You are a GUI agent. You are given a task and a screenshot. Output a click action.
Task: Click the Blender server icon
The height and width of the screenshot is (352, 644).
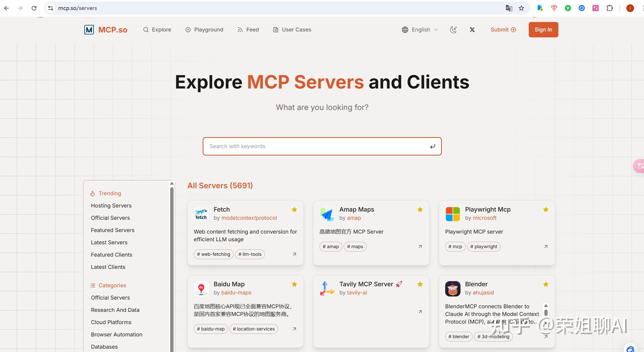point(452,289)
